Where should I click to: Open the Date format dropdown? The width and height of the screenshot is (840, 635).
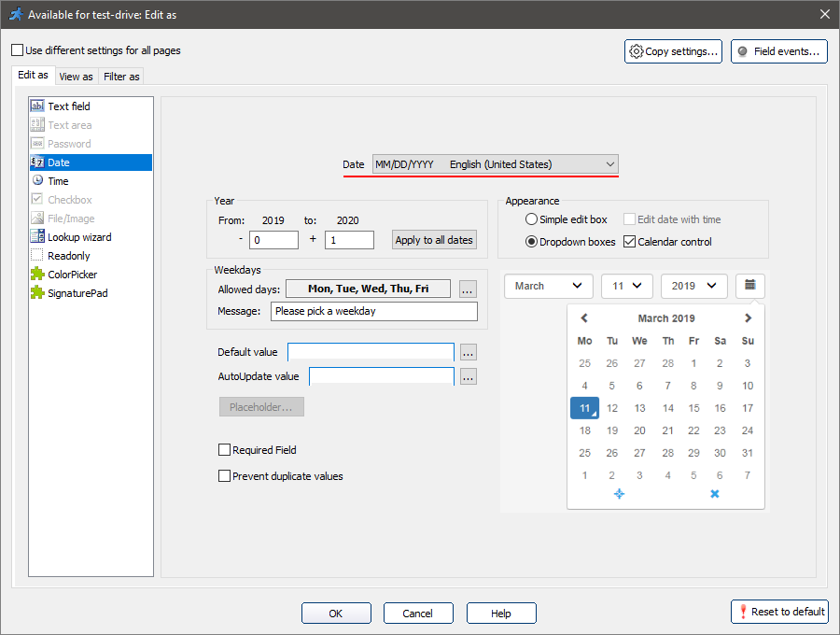coord(495,164)
